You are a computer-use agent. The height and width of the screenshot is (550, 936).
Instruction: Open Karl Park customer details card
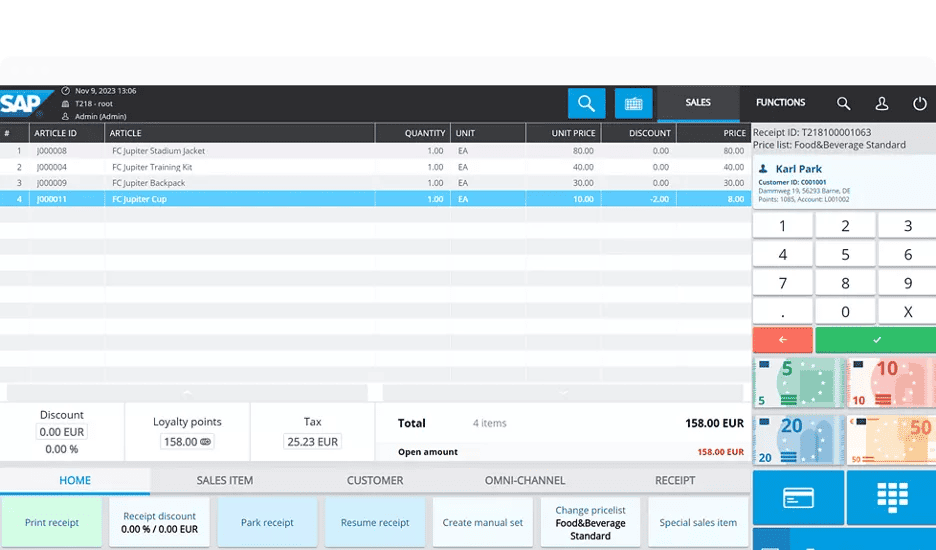pyautogui.click(x=843, y=182)
